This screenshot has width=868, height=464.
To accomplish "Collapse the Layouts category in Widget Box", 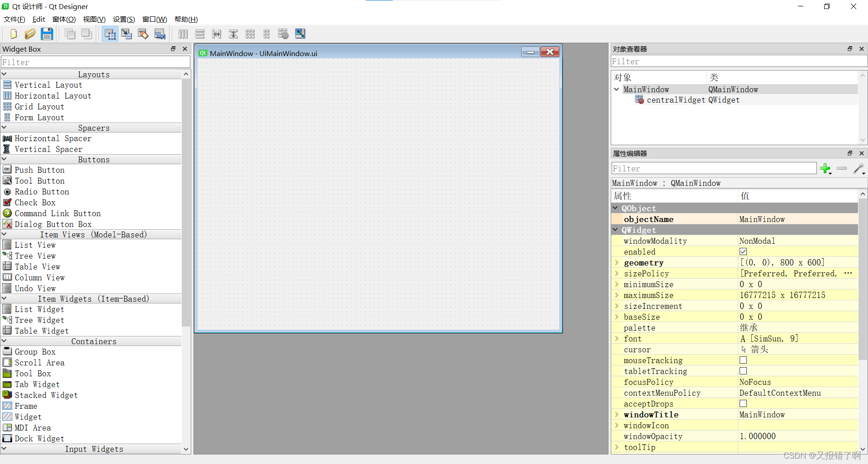I will 4,74.
